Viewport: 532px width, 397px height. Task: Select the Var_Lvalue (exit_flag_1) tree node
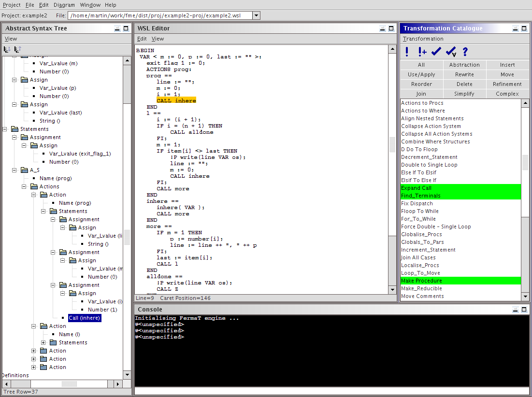tap(80, 154)
